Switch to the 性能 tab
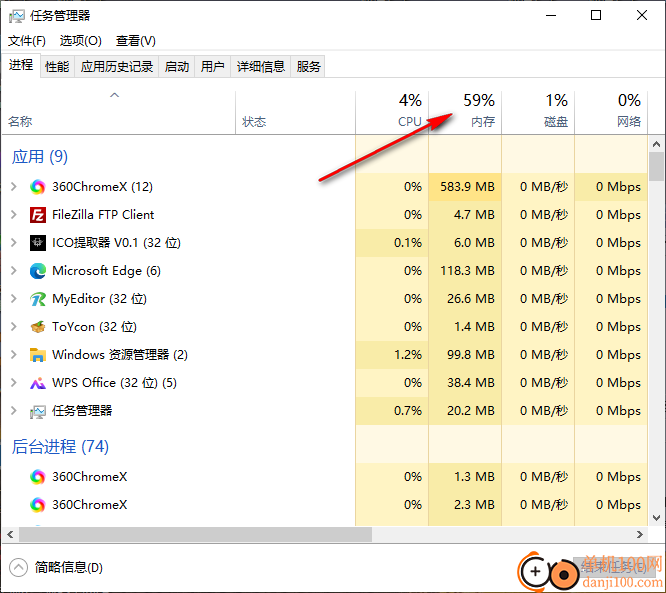This screenshot has height=593, width=666. (57, 67)
